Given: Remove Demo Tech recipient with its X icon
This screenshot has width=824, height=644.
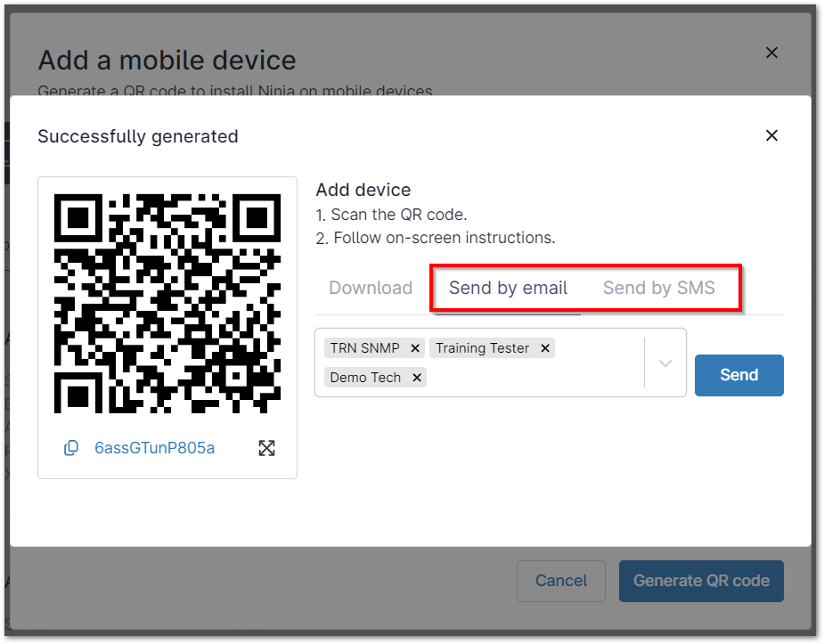Looking at the screenshot, I should pyautogui.click(x=416, y=377).
